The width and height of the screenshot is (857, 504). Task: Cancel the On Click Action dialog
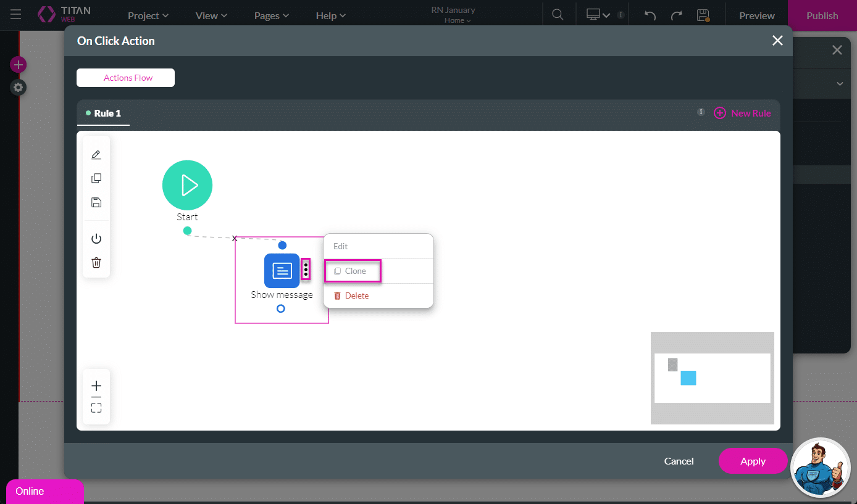pyautogui.click(x=679, y=461)
